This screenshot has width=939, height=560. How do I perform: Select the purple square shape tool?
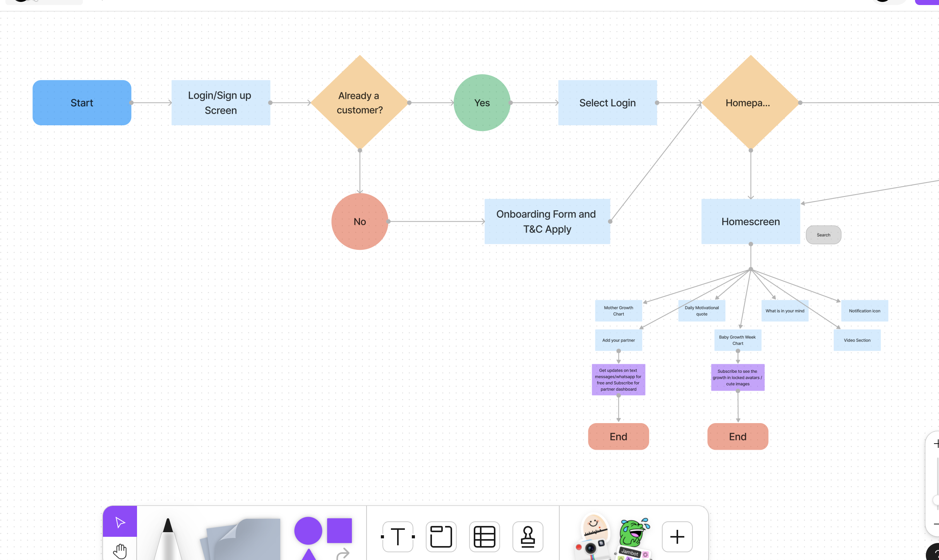[339, 531]
